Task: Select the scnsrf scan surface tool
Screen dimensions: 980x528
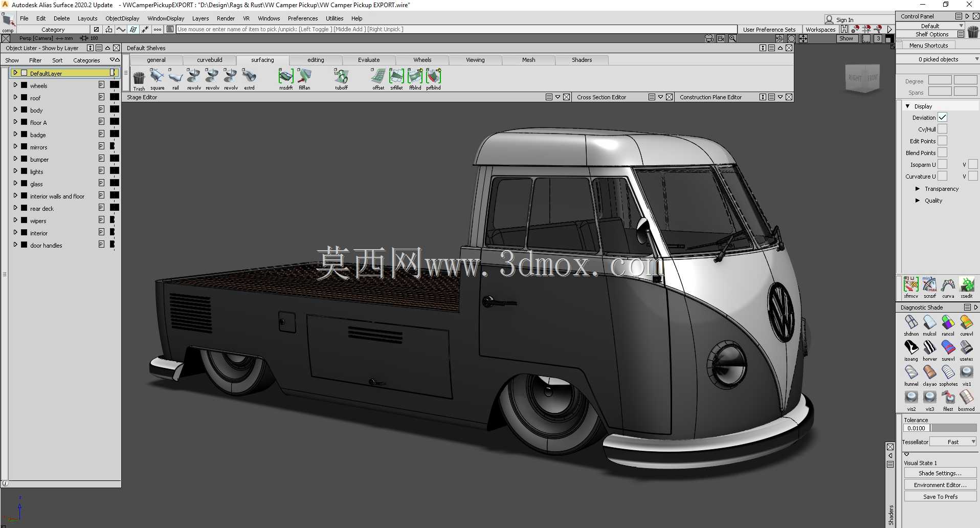Action: pos(929,288)
